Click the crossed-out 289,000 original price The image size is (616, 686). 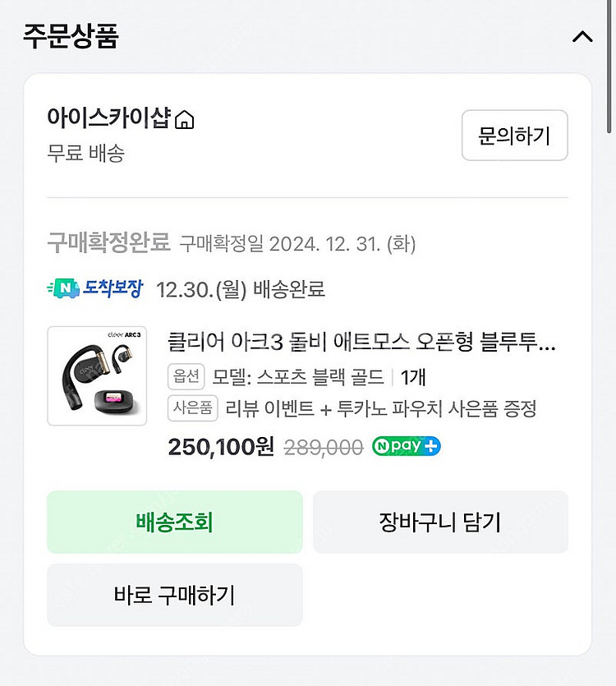(x=324, y=447)
